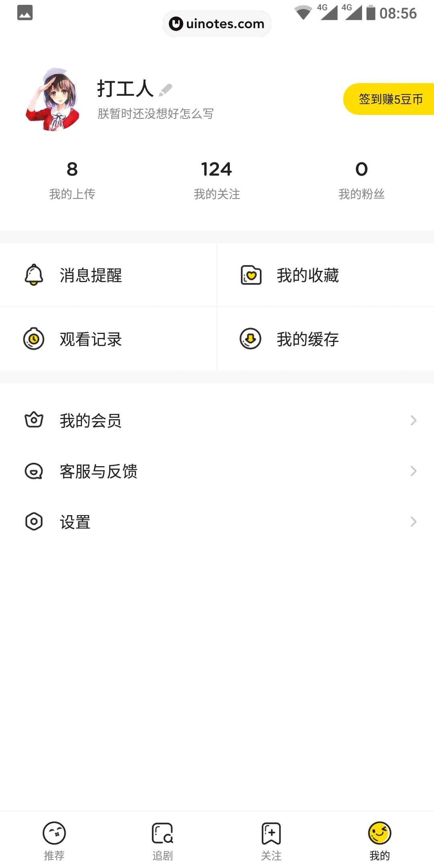Open 我的缓存 download icon
The image size is (434, 868).
tap(250, 339)
